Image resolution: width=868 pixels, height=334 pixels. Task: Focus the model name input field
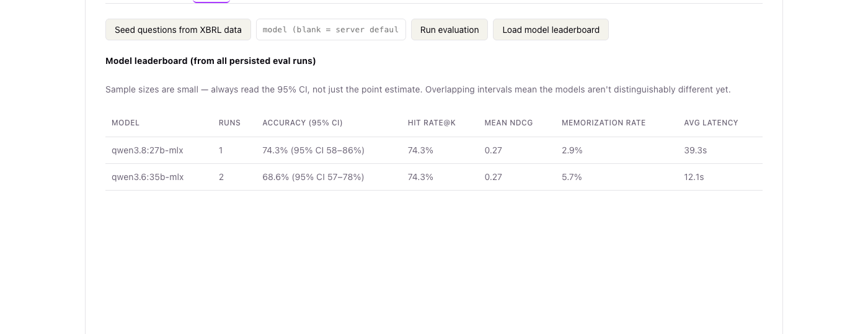(x=331, y=30)
